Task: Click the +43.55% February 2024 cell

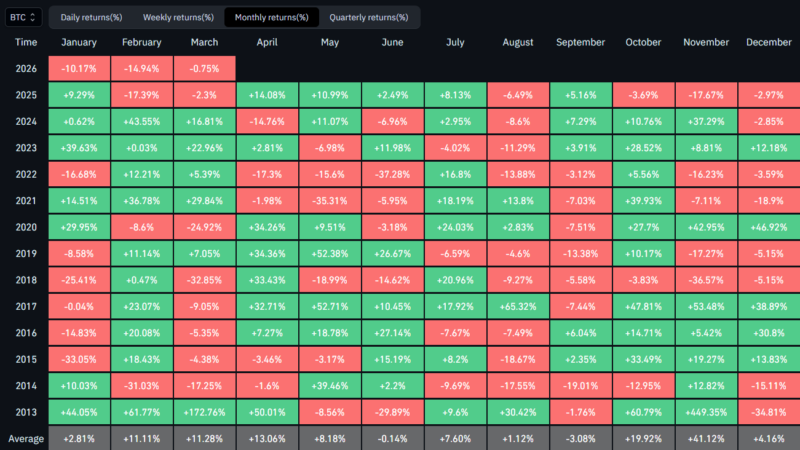Action: [142, 121]
